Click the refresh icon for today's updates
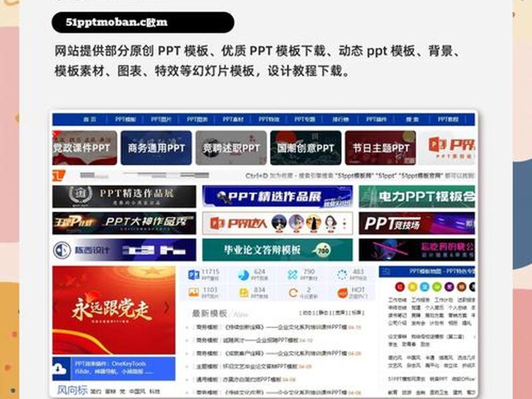This screenshot has width=532, height=399. (x=293, y=293)
